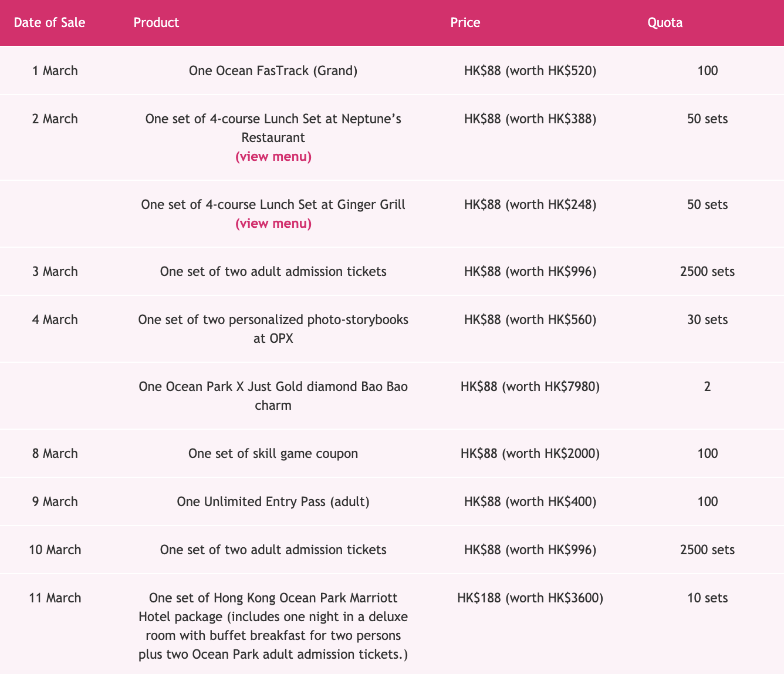Click One set of skill game coupon

(x=273, y=453)
